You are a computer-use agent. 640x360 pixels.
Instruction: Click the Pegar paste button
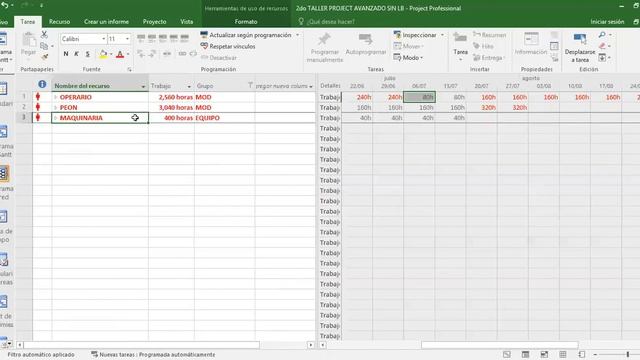(x=29, y=44)
